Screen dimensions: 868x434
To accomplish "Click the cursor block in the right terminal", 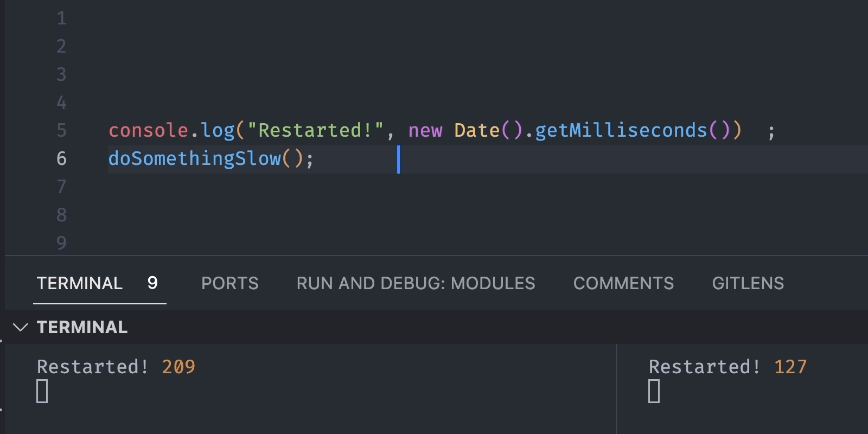I will click(x=654, y=391).
